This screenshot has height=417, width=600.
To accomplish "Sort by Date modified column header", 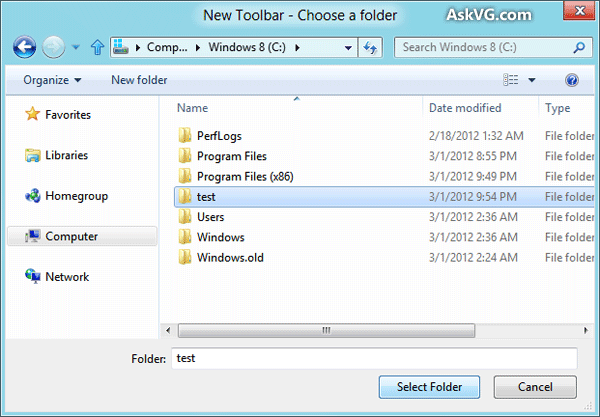I will point(465,108).
